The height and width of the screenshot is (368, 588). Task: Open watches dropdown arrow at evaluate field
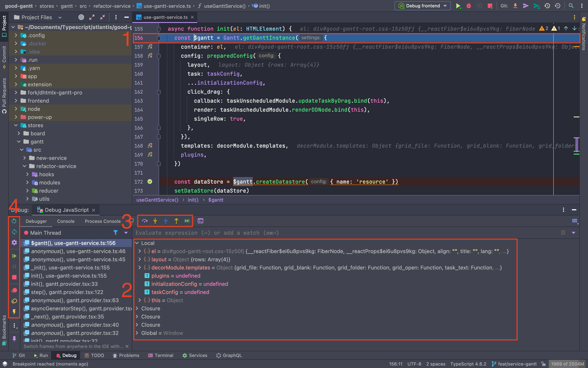[x=574, y=233]
